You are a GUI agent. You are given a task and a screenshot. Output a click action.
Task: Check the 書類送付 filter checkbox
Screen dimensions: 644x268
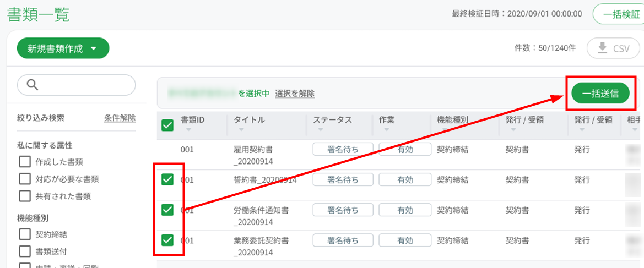(x=25, y=251)
